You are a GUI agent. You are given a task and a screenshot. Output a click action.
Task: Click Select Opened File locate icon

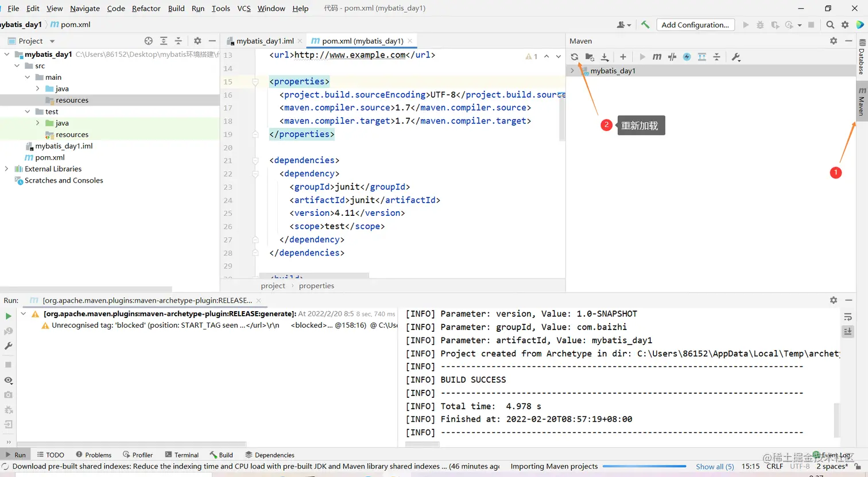pos(149,41)
